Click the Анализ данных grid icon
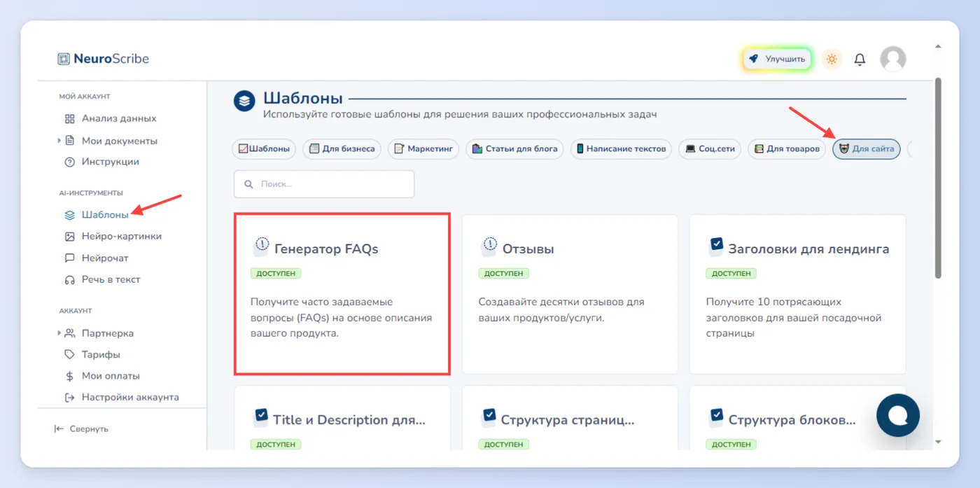Screen dimensions: 980x488 pyautogui.click(x=69, y=119)
